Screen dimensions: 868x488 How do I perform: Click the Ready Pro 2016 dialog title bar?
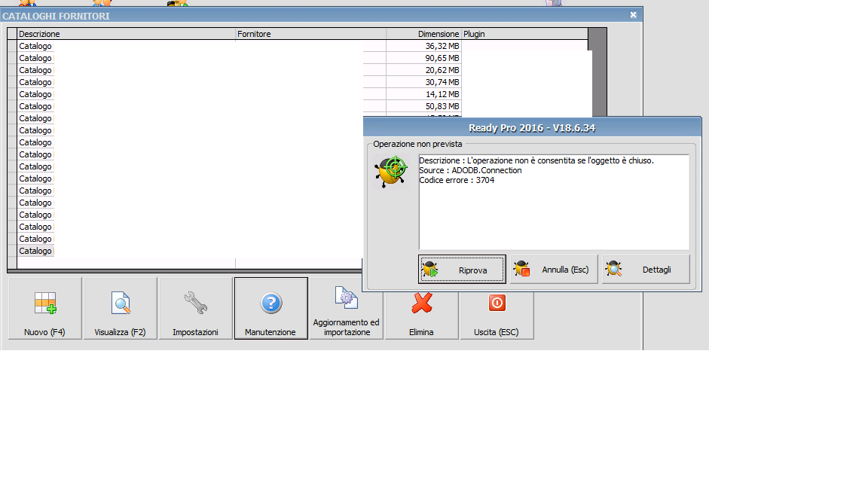pos(532,128)
